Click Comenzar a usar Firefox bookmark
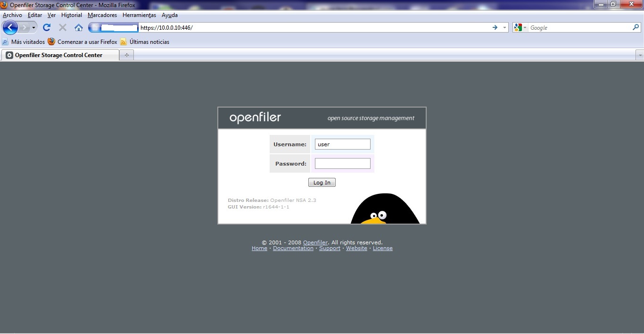 tap(83, 42)
